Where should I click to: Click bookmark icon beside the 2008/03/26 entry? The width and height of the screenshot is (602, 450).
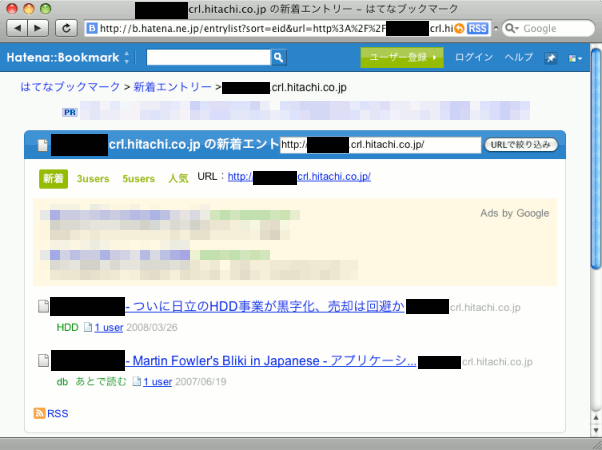pyautogui.click(x=88, y=327)
